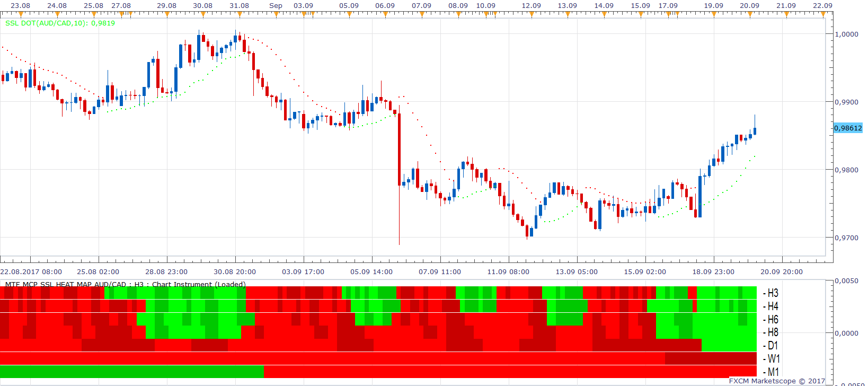Click the 1,0000 price axis label
This screenshot has width=868, height=386.
coord(846,34)
